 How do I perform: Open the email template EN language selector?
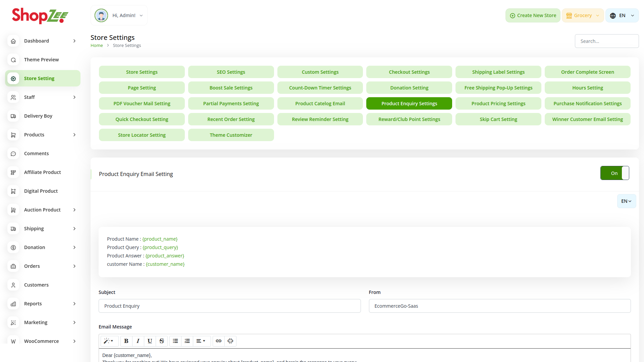point(626,201)
